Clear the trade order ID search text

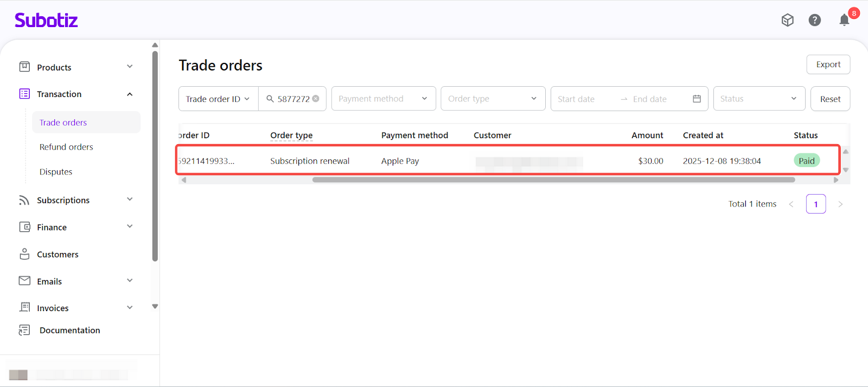pyautogui.click(x=316, y=99)
